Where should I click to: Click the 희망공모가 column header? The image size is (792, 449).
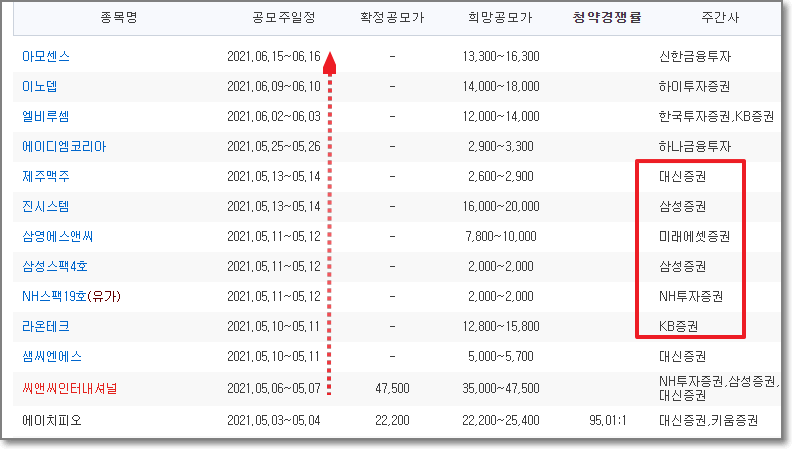click(x=500, y=18)
